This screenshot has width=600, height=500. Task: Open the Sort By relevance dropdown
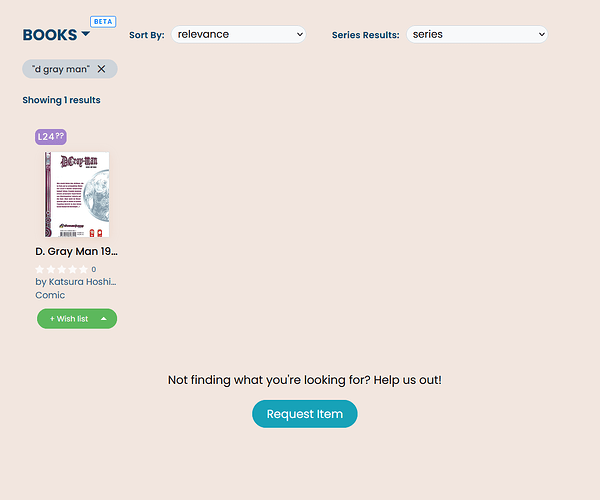click(238, 34)
